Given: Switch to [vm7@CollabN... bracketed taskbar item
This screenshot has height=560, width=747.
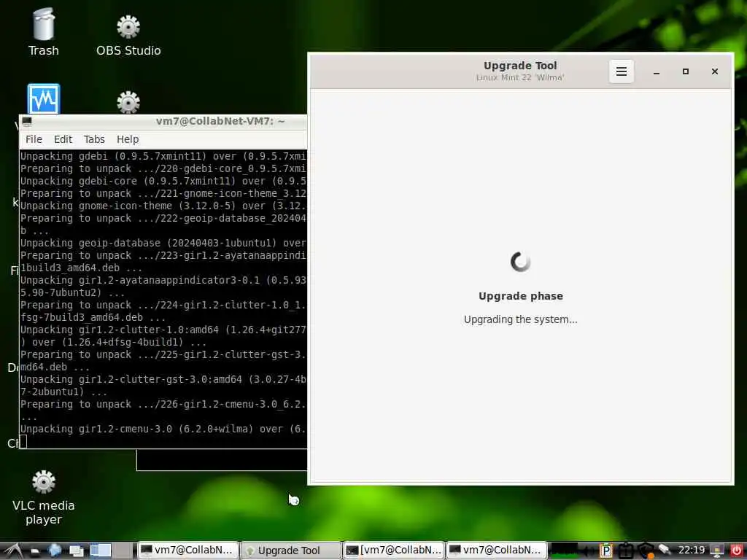Looking at the screenshot, I should pyautogui.click(x=394, y=551).
